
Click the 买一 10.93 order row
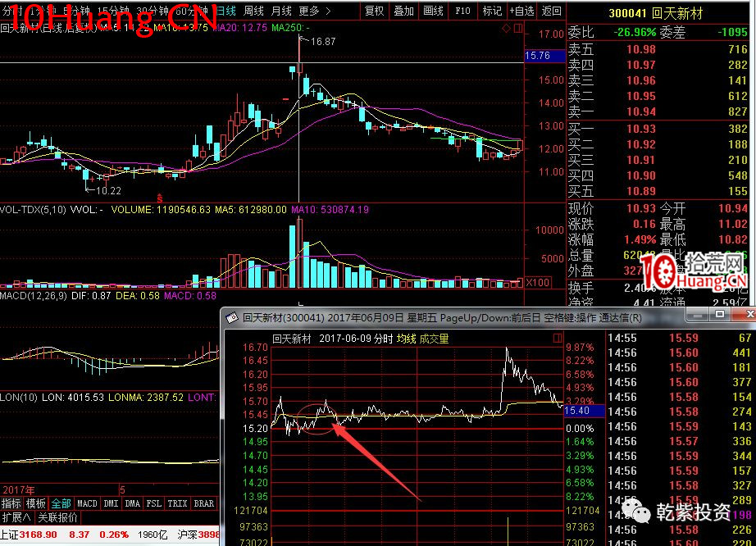click(x=658, y=129)
